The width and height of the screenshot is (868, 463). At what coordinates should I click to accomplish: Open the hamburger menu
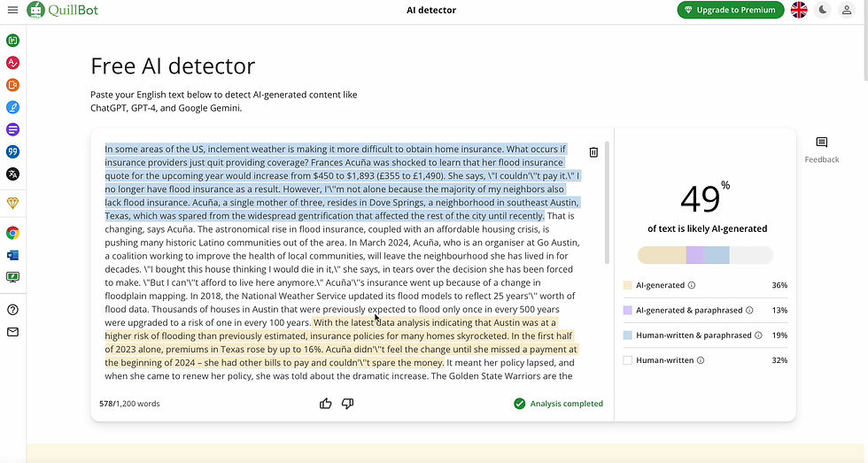coord(12,10)
